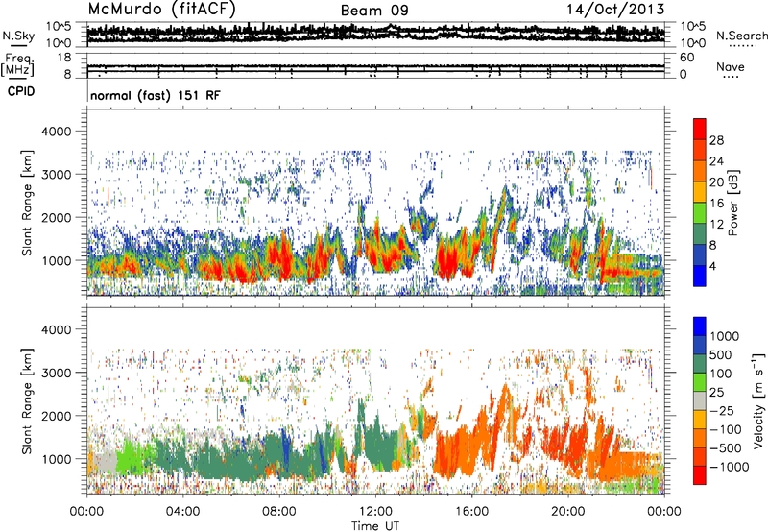Viewport: 768px width, 532px height.
Task: Click the 16 tick on Power colorbar
Action: pyautogui.click(x=716, y=204)
